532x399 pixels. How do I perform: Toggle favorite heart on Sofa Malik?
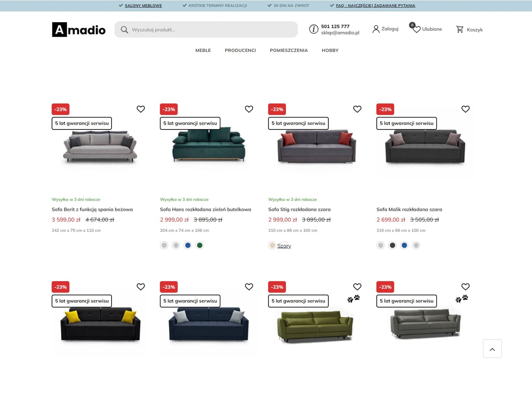[465, 109]
